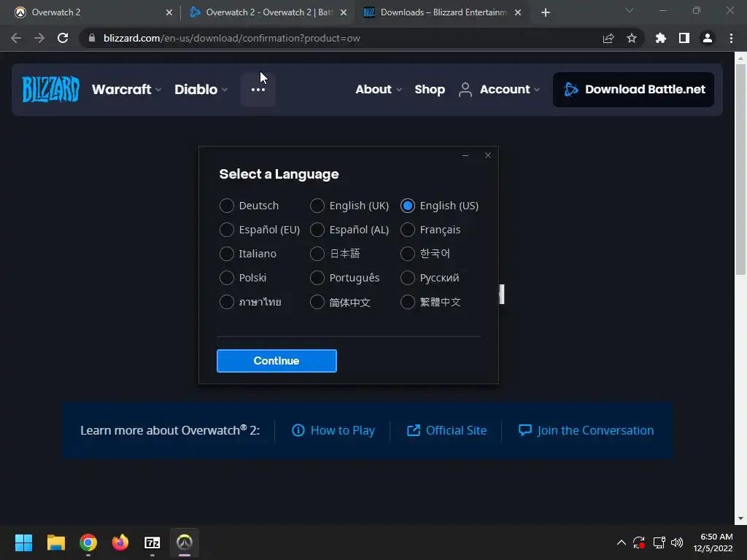
Task: Show hidden system tray icons
Action: point(622,542)
